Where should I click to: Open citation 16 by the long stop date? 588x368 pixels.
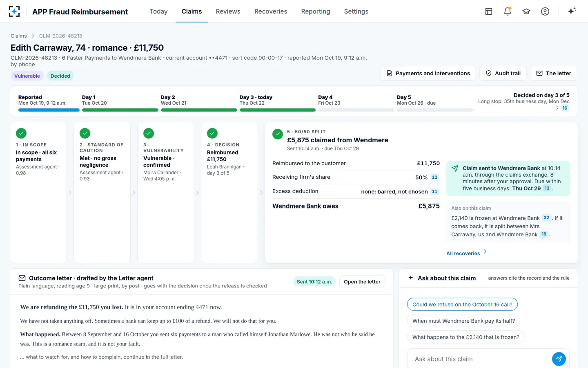click(x=565, y=108)
